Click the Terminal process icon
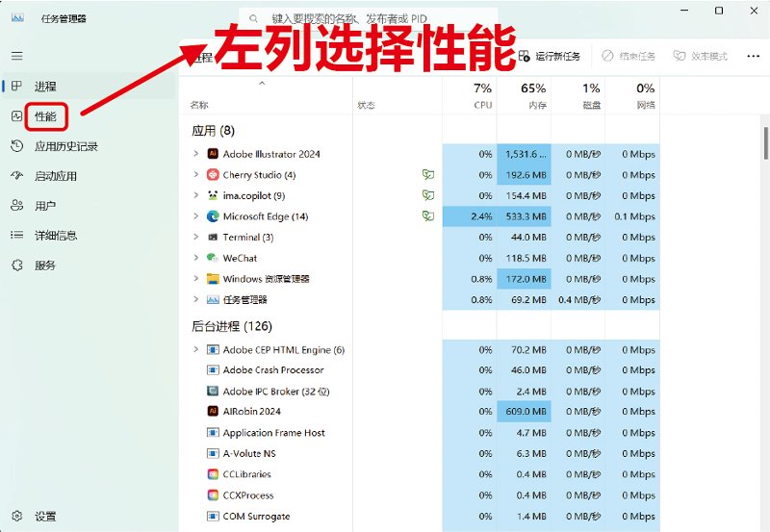The width and height of the screenshot is (770, 532). pos(213,238)
